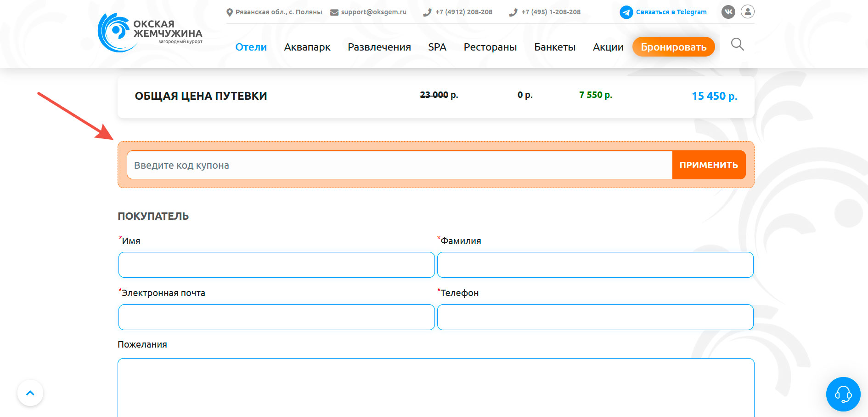Image resolution: width=868 pixels, height=417 pixels.
Task: Click the scroll-to-top arrow button
Action: [x=30, y=393]
